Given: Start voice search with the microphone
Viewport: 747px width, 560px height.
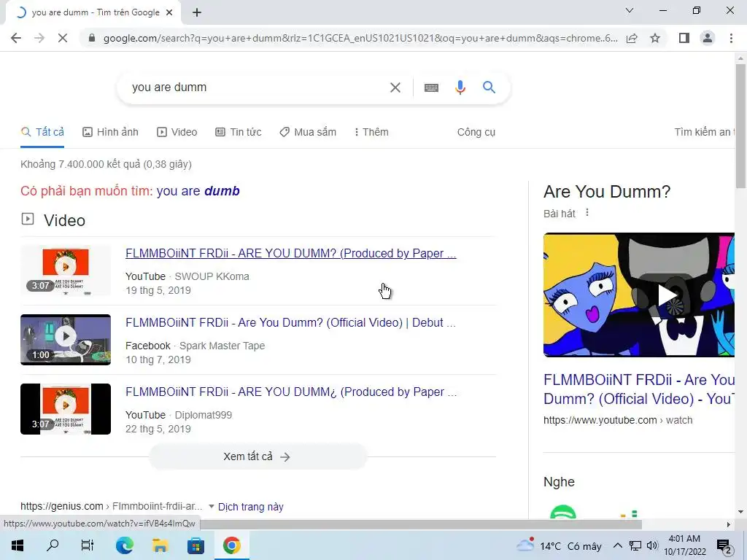Looking at the screenshot, I should click(460, 87).
